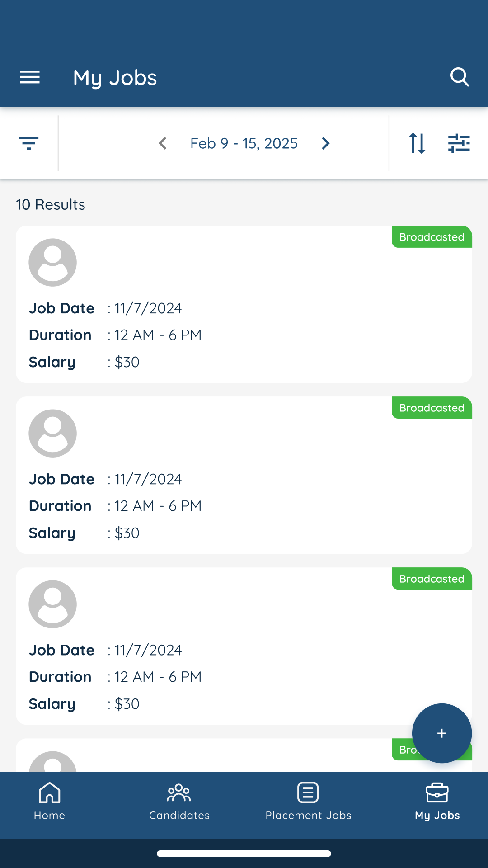Viewport: 488px width, 868px height.
Task: Open the Feb 9 - 15, 2025 date range
Action: [244, 143]
